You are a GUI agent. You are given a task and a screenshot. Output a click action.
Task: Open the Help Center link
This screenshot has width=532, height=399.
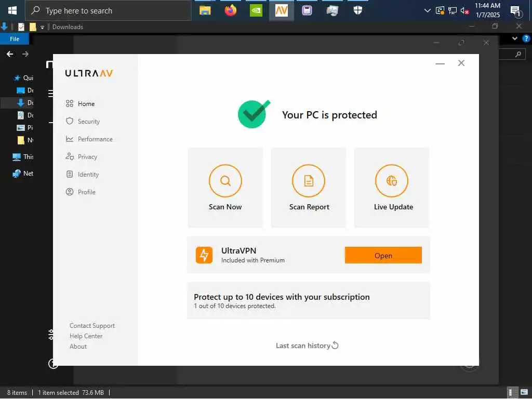click(86, 336)
